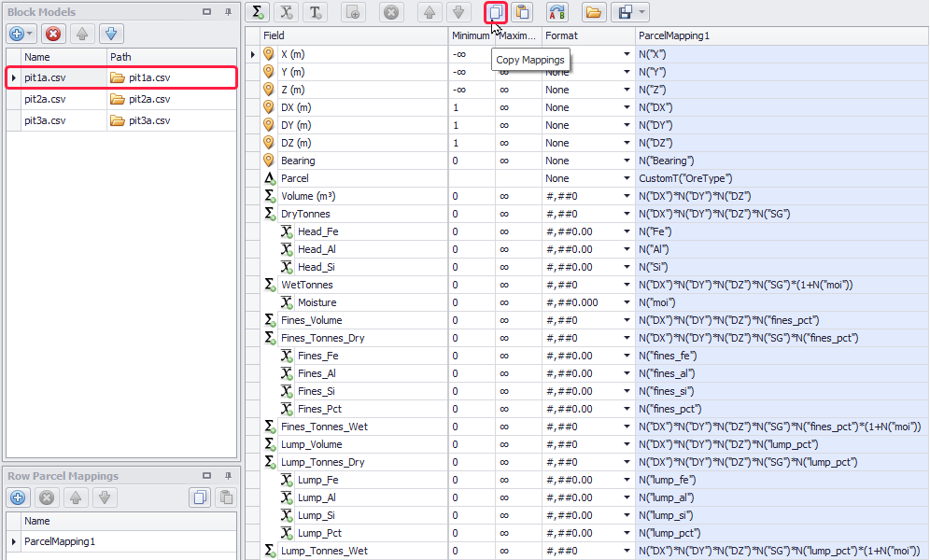Copy row parcel mapping in bottom panel
Viewport: 930px width, 560px height.
(x=199, y=497)
